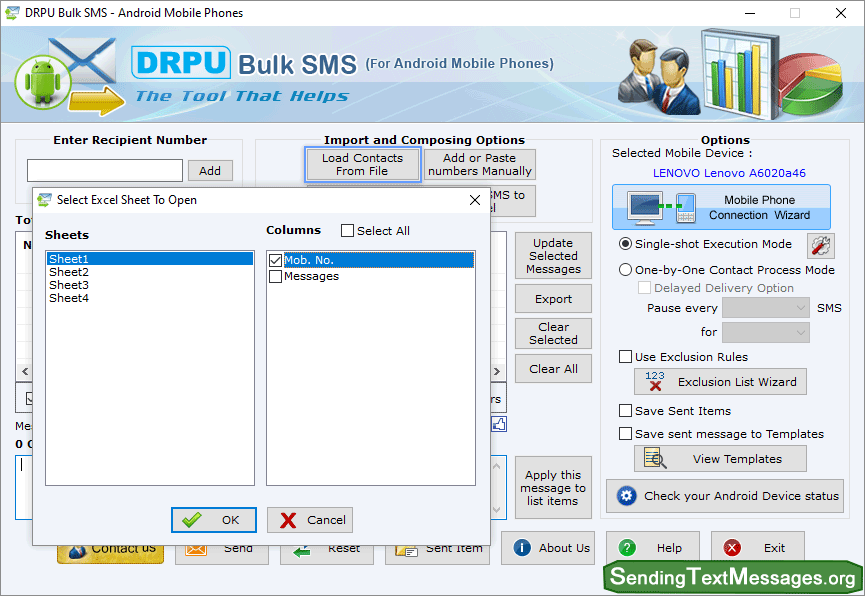Click the settings wrench icon beside Single-shot mode
This screenshot has height=596, width=865.
820,246
